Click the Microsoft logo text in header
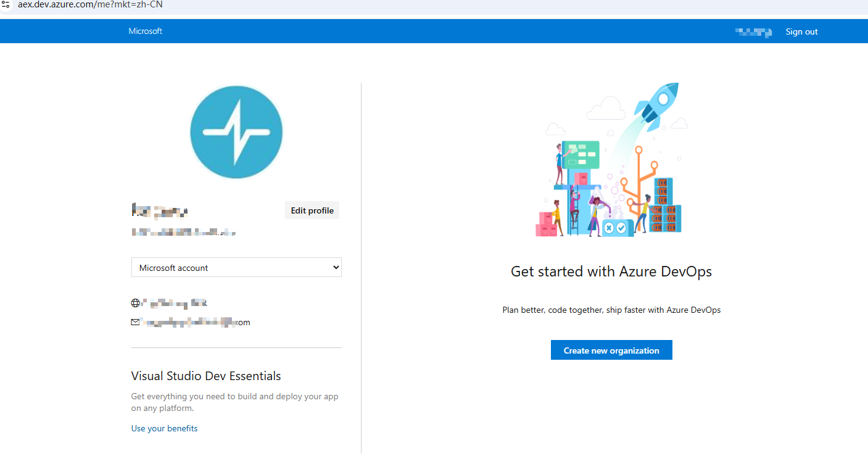 pos(146,31)
